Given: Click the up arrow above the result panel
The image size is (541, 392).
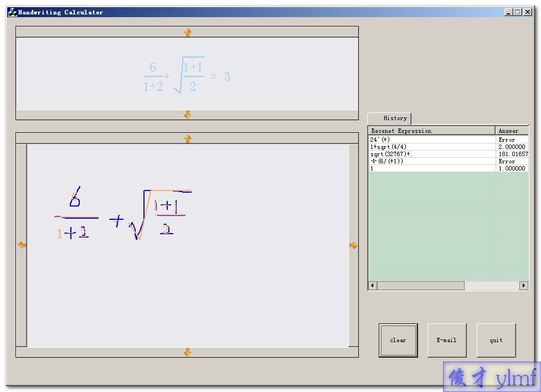Looking at the screenshot, I should point(187,32).
